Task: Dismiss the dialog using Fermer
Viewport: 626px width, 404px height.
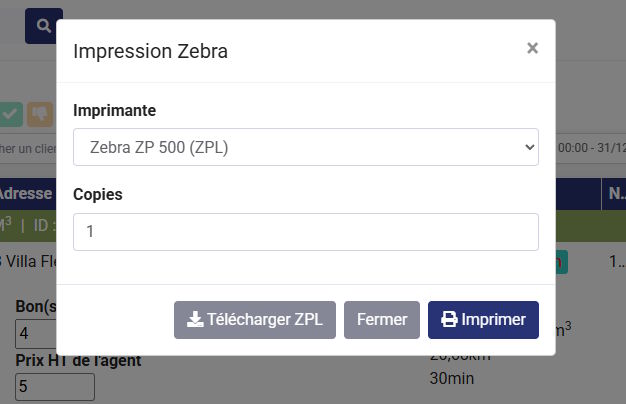Action: pyautogui.click(x=382, y=320)
